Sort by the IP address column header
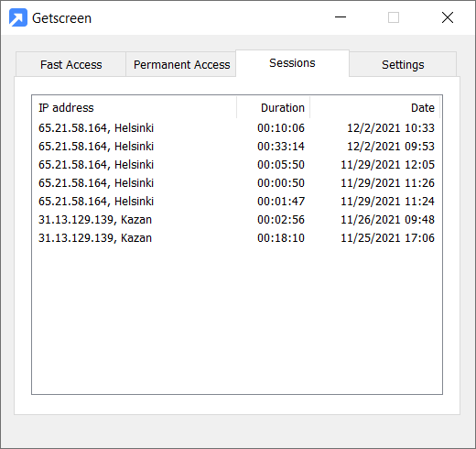Screen dimensions: 476x449 tap(135, 107)
